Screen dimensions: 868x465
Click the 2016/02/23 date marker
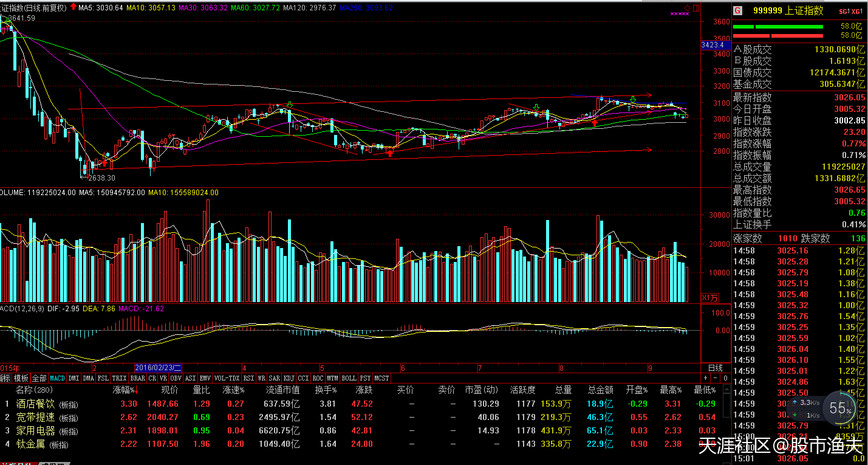pos(158,368)
